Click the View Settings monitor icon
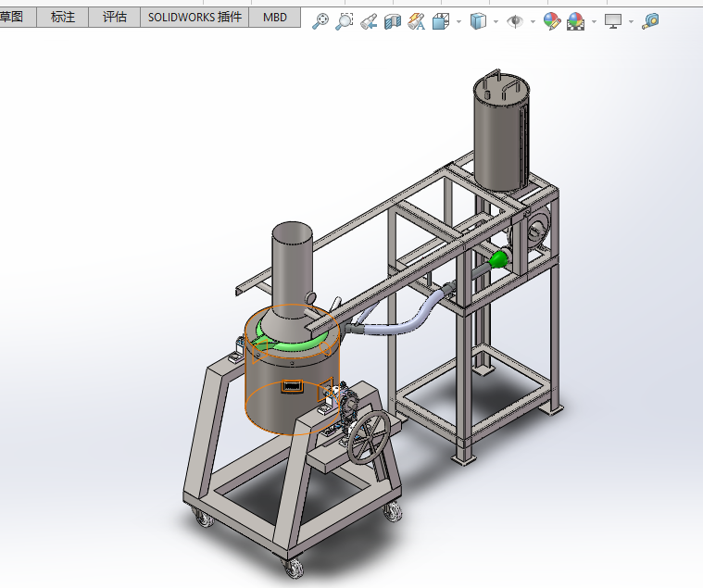The image size is (703, 588). click(x=612, y=21)
